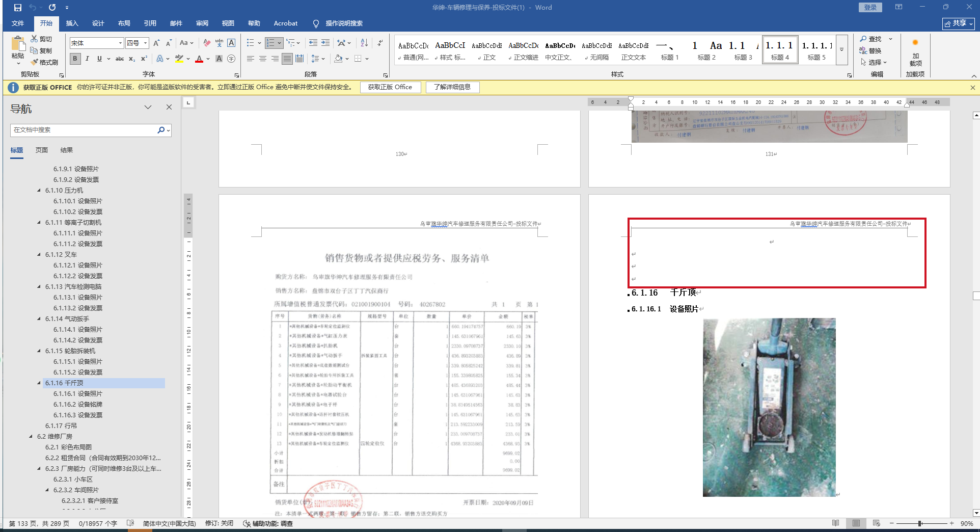Clear all formatting with the eraser icon
This screenshot has width=980, height=532.
point(206,43)
